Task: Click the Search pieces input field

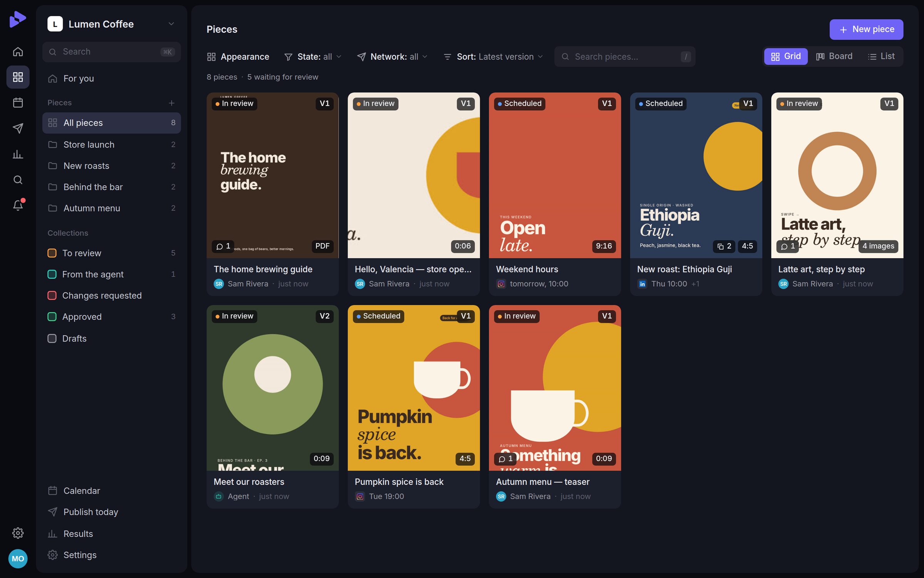Action: [624, 57]
